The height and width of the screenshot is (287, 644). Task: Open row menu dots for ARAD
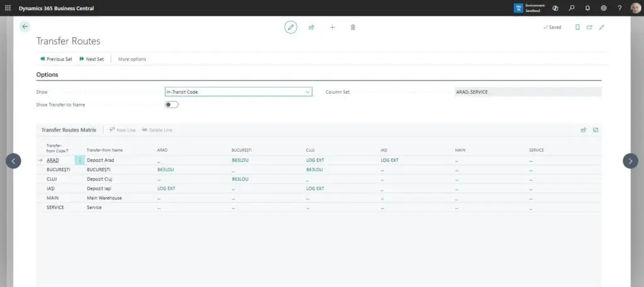(x=80, y=160)
